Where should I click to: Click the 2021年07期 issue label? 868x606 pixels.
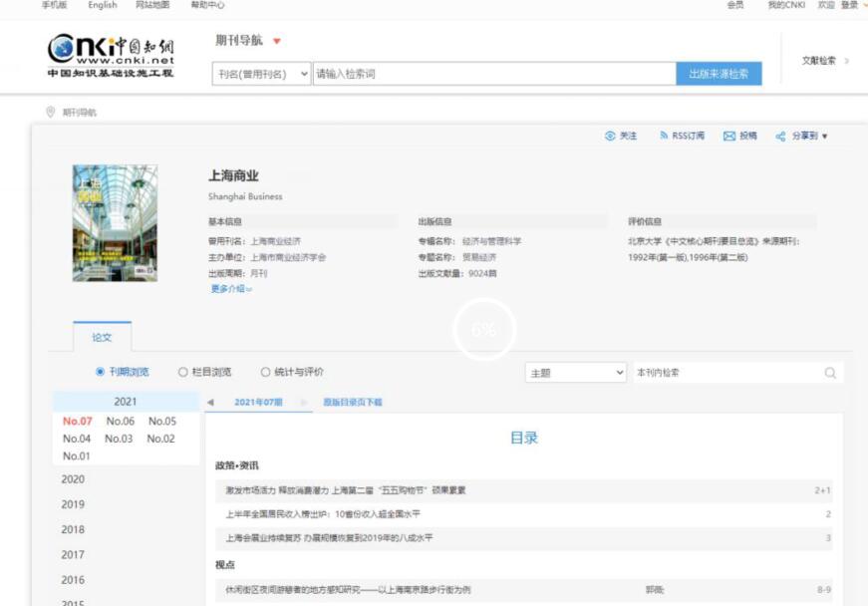[258, 403]
